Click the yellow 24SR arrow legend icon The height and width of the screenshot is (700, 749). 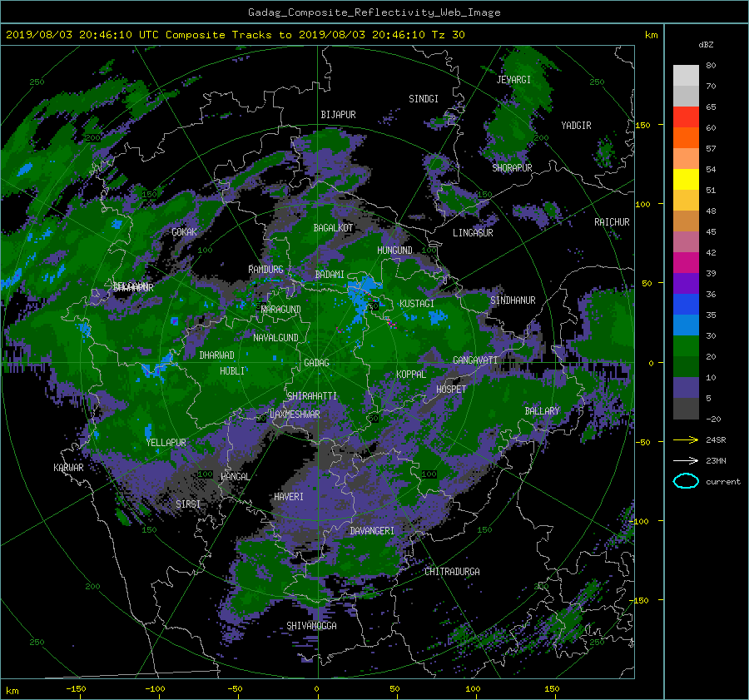click(686, 439)
